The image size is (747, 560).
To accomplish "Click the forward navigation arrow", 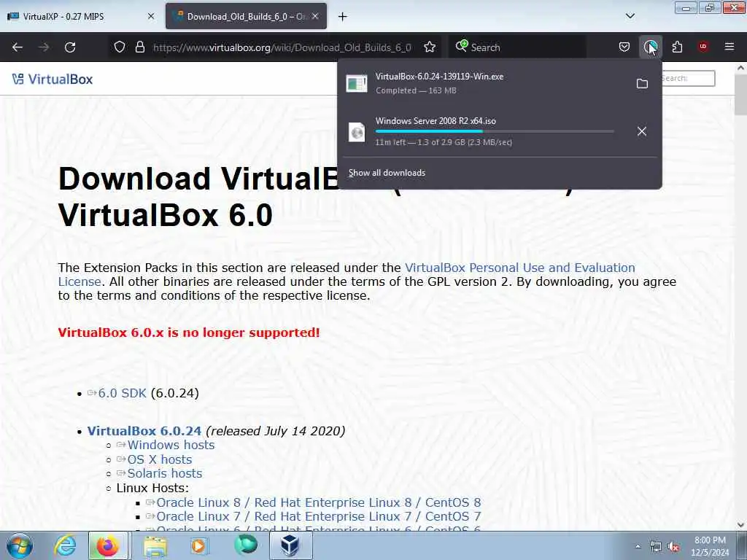I will (44, 47).
